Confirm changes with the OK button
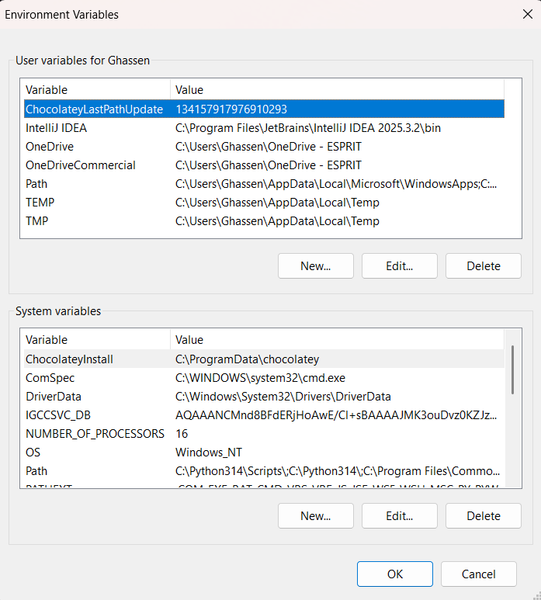Screen dimensions: 541x600 coord(395,574)
